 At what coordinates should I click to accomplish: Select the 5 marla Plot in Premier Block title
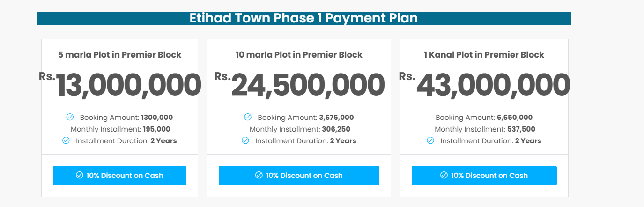click(x=119, y=55)
